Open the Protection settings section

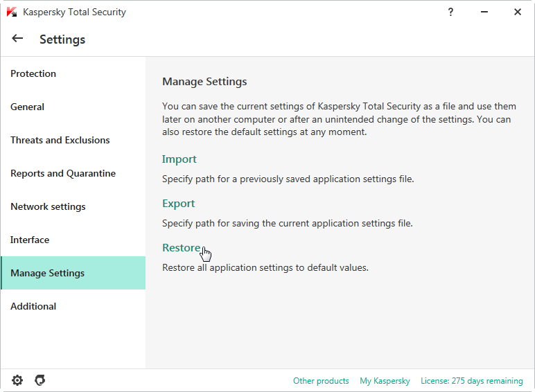[33, 73]
